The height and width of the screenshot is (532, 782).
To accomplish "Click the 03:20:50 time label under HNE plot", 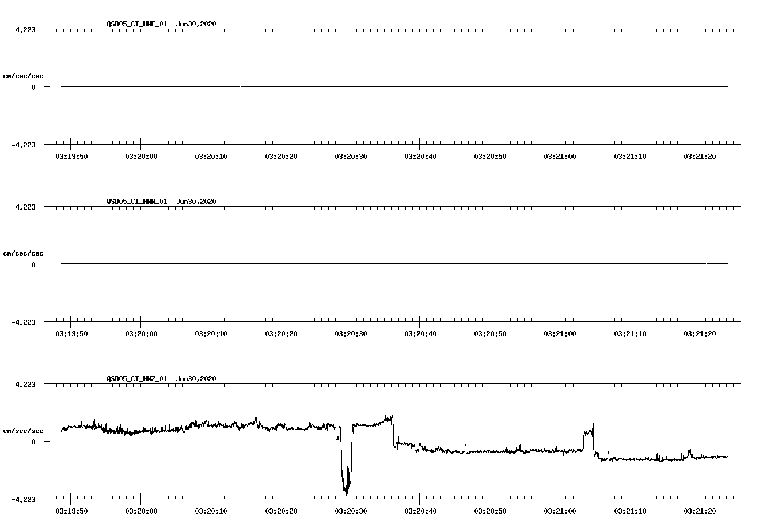I will [490, 156].
